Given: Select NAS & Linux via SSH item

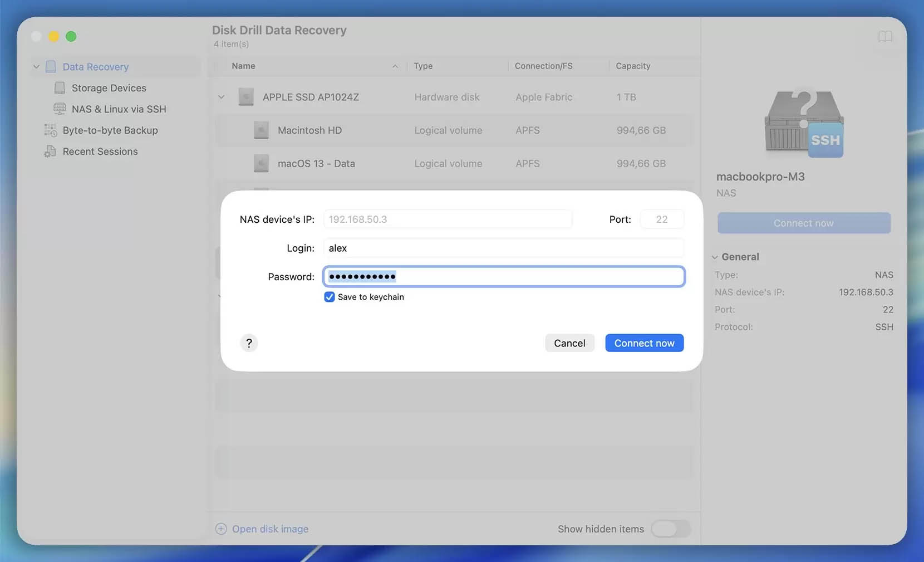Looking at the screenshot, I should 119,109.
